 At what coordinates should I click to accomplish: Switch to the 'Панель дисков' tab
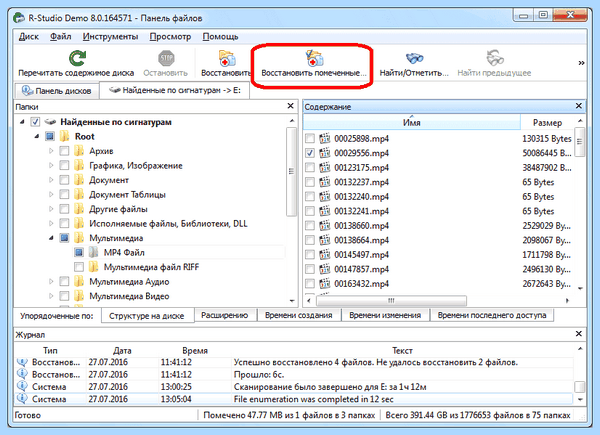pyautogui.click(x=57, y=91)
